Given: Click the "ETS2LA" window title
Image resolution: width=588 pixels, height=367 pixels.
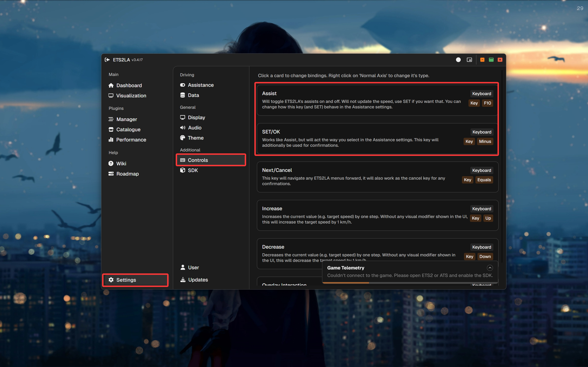Looking at the screenshot, I should click(121, 60).
